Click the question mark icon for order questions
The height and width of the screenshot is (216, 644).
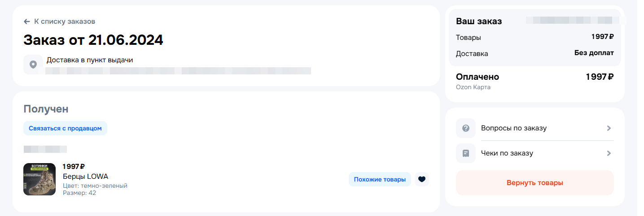[466, 128]
